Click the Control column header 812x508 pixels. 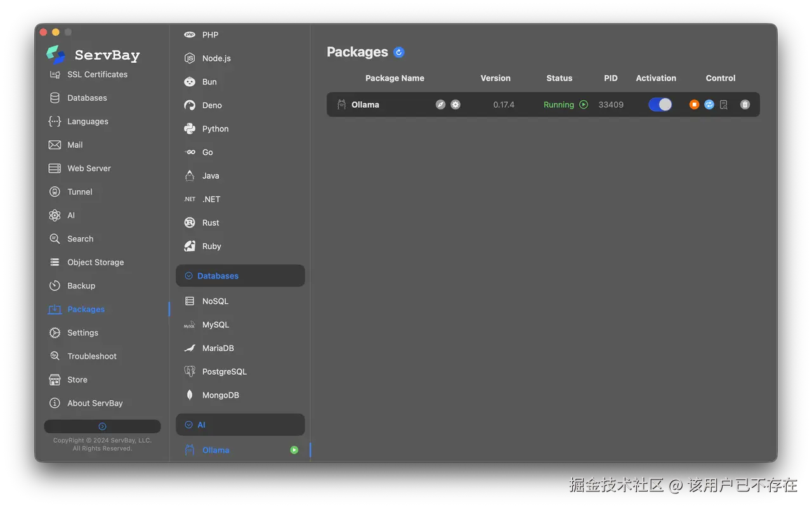pyautogui.click(x=721, y=78)
